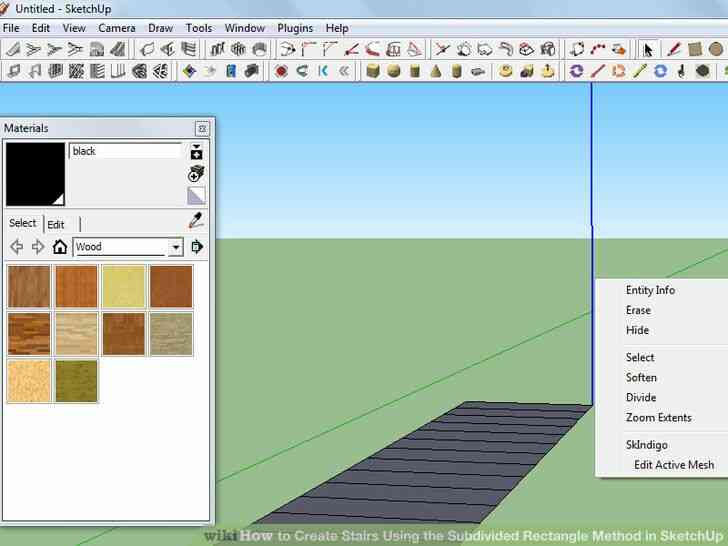Select the black arrow Select tool
This screenshot has height=546, width=728.
pyautogui.click(x=648, y=49)
